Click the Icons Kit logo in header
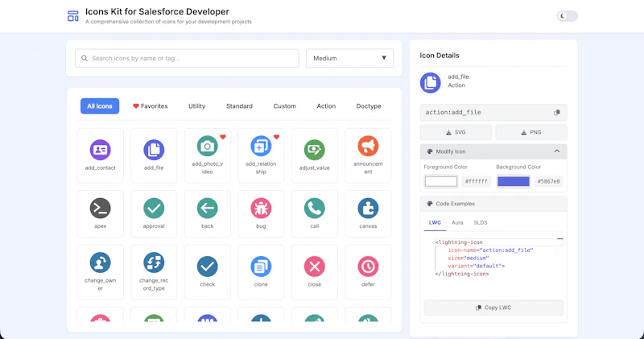644x339 pixels. [73, 16]
